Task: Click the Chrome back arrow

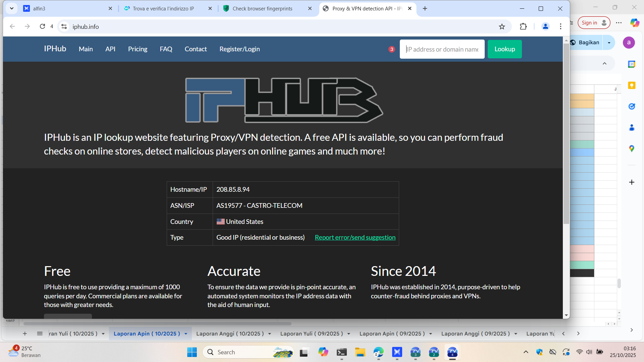Action: click(12, 26)
